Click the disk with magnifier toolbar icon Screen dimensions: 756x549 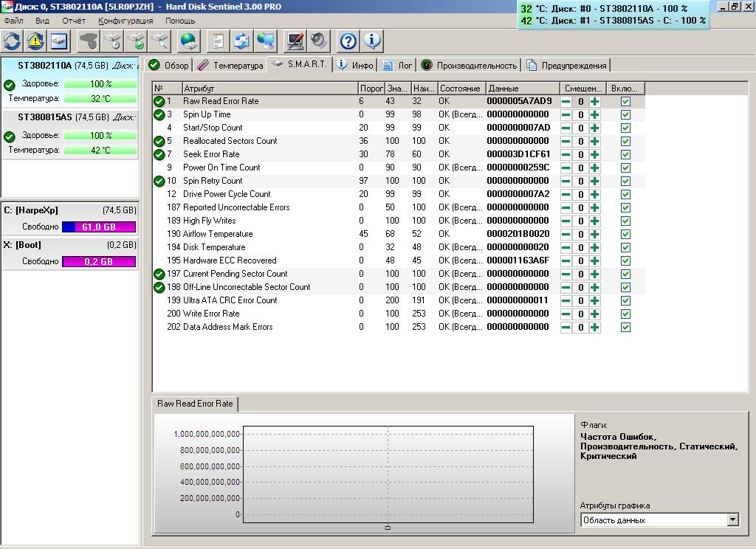point(159,41)
